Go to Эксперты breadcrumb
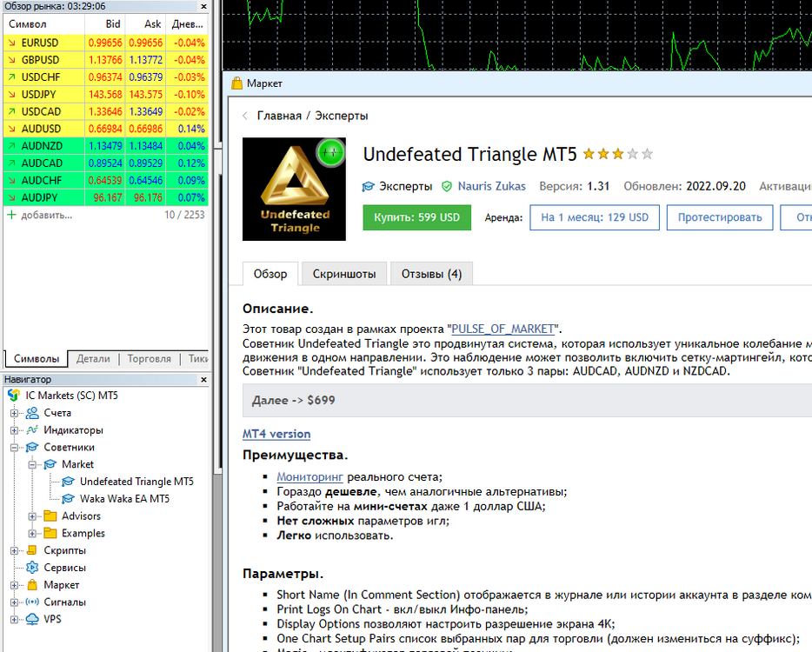The height and width of the screenshot is (652, 812). [x=342, y=116]
